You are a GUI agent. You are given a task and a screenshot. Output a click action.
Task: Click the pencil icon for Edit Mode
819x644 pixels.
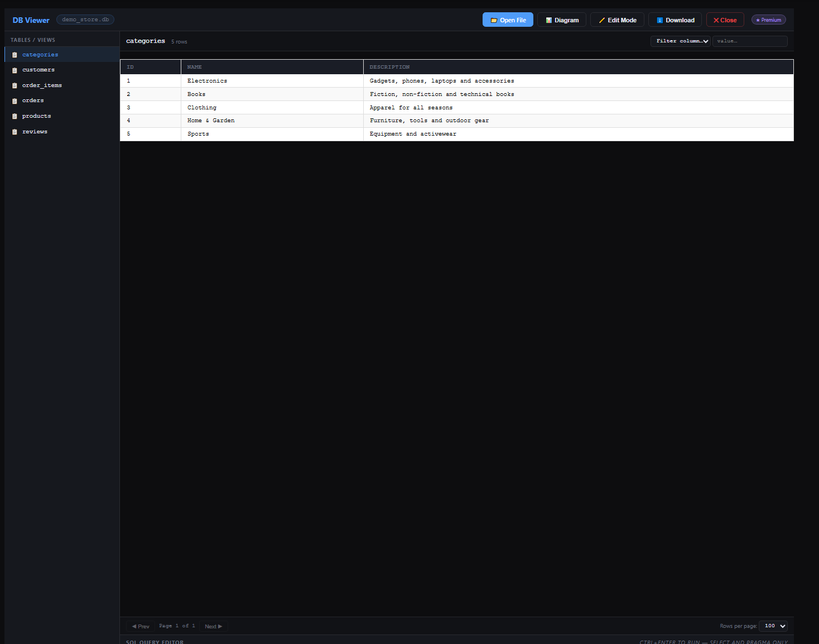pos(603,20)
